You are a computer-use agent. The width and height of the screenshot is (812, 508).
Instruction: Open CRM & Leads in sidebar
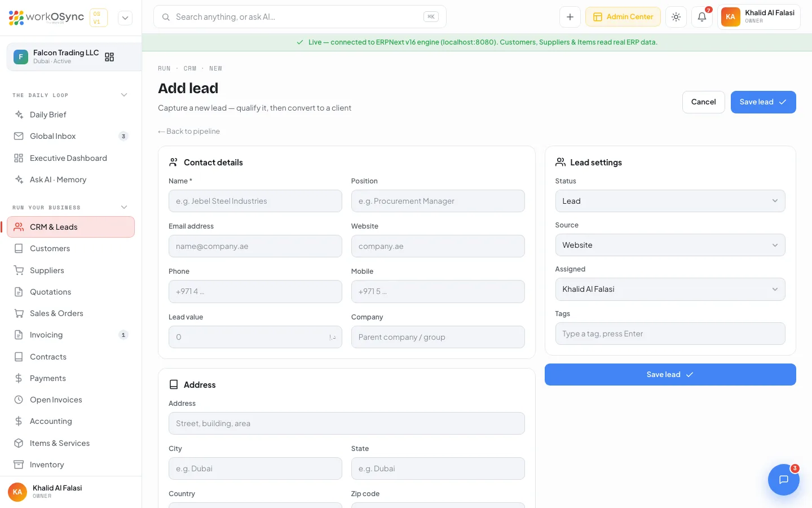tap(71, 227)
